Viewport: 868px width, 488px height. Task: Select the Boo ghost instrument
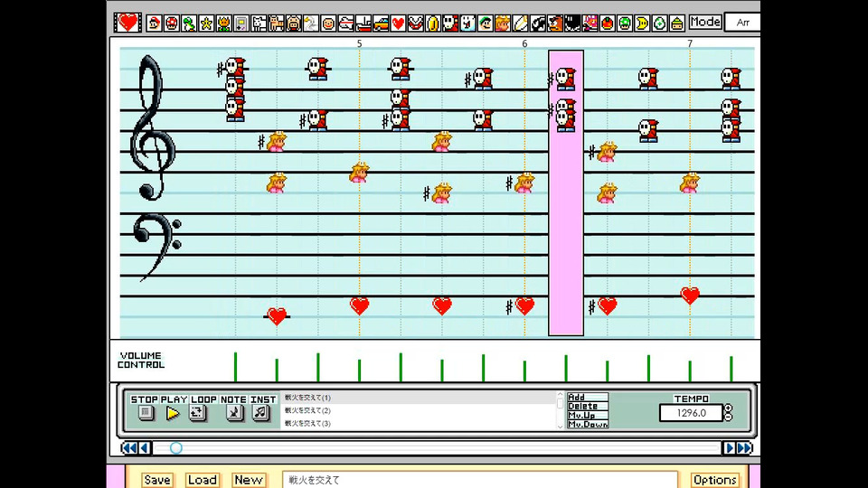click(467, 23)
